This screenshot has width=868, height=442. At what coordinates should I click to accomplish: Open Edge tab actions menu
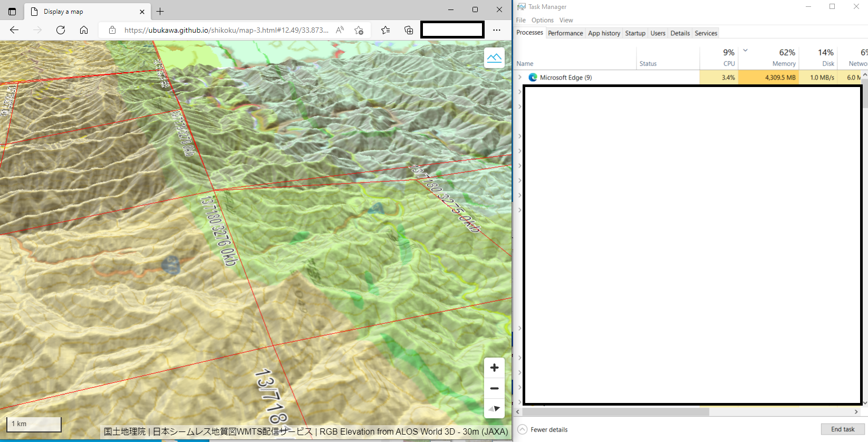[x=12, y=11]
